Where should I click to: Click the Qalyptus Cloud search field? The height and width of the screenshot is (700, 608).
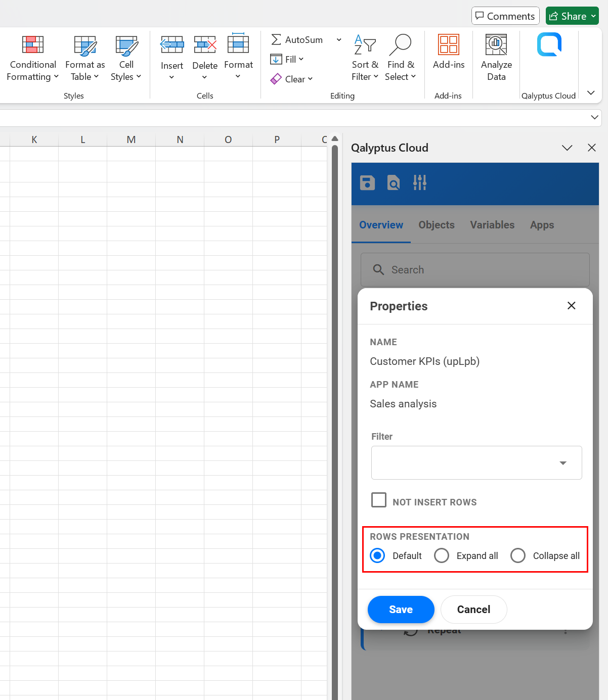coord(475,269)
